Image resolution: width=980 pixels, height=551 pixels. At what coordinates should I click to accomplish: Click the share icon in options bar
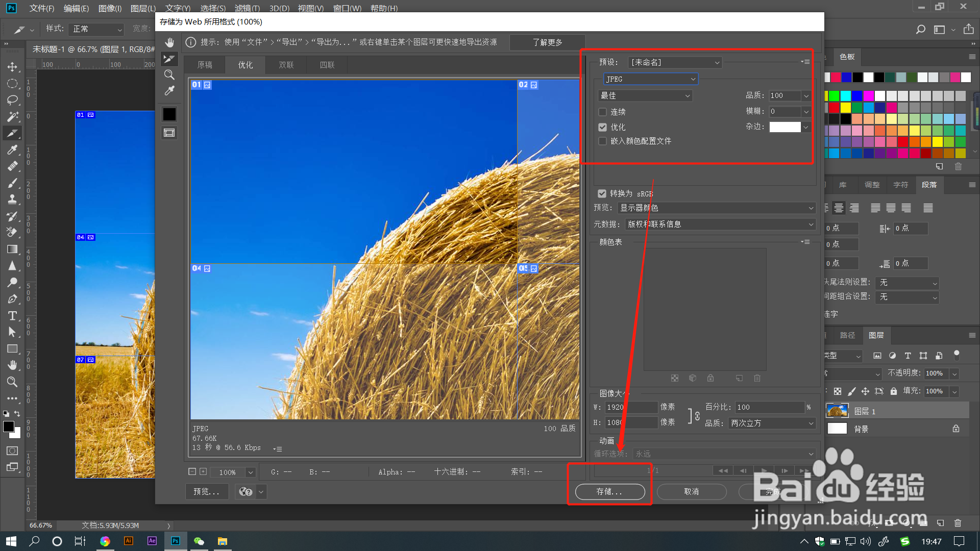968,29
